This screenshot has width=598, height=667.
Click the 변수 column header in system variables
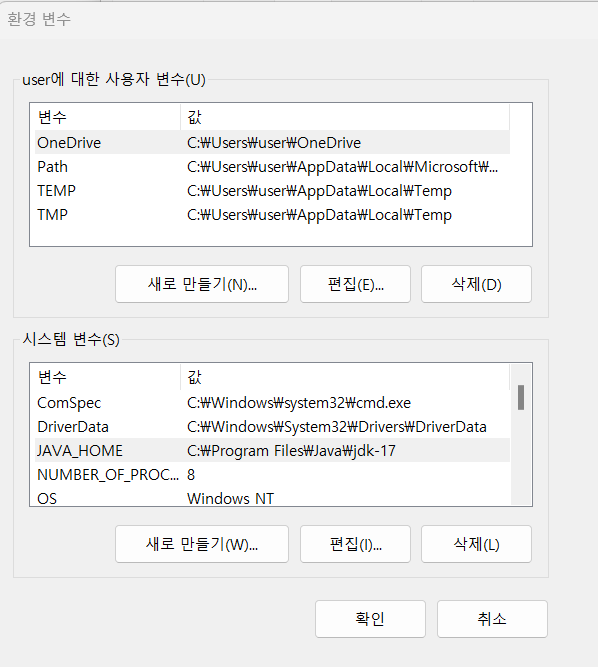108,377
